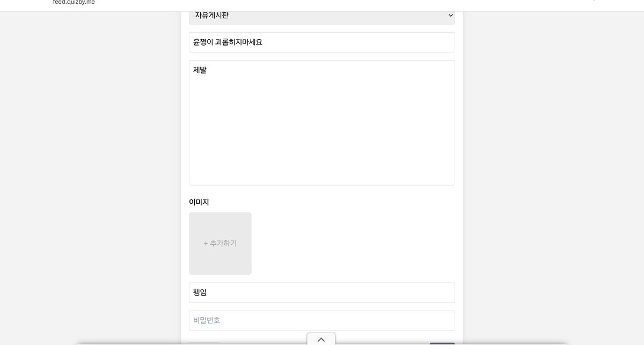The height and width of the screenshot is (345, 644).
Task: Click the selected 자유게시판 text in the combo box
Action: [211, 16]
